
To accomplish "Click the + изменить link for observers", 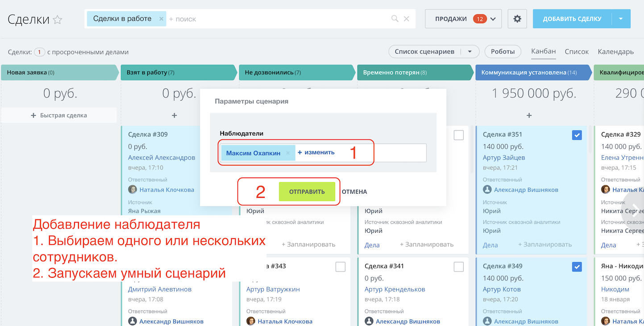I will (x=316, y=152).
